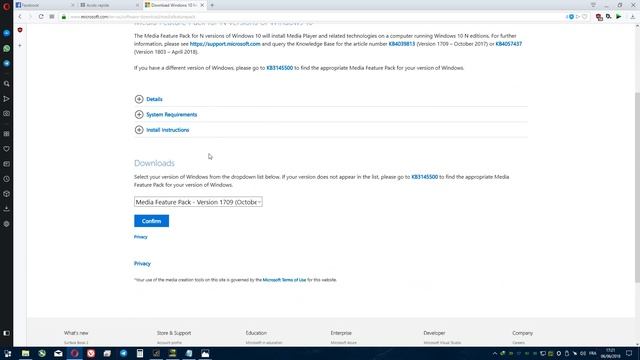Open the Opera menu logo
The width and height of the screenshot is (640, 360).
point(6,6)
